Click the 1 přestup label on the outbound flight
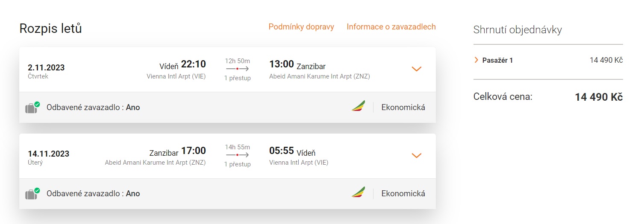 pyautogui.click(x=237, y=78)
